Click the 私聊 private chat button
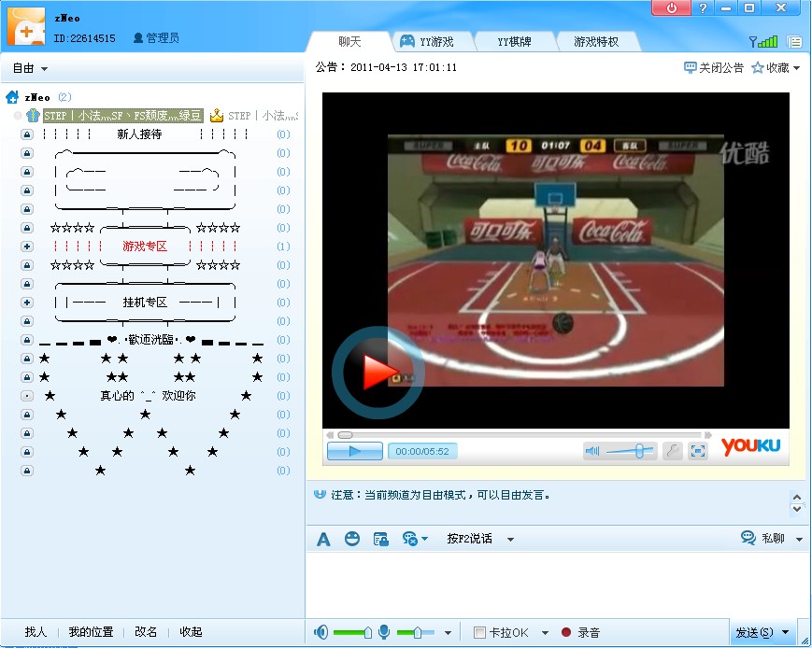 click(x=763, y=538)
